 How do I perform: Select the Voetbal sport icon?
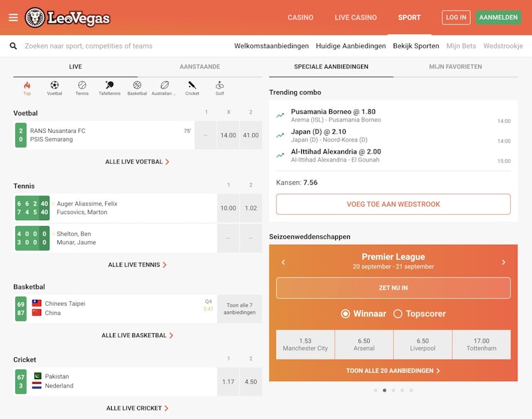click(55, 88)
